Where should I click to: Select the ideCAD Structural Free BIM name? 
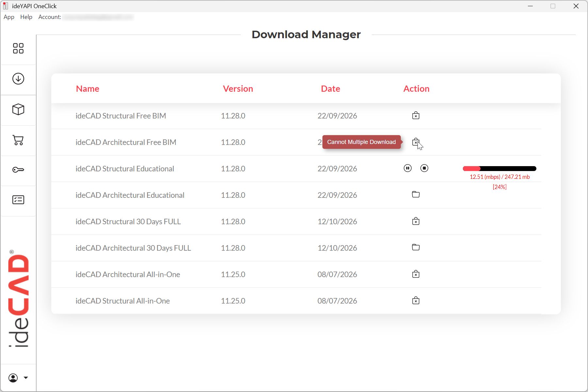(x=121, y=116)
